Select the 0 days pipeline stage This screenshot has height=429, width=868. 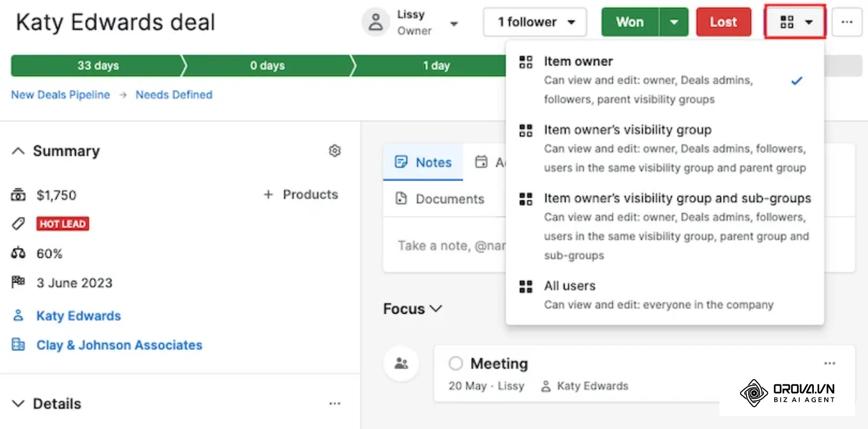point(267,65)
